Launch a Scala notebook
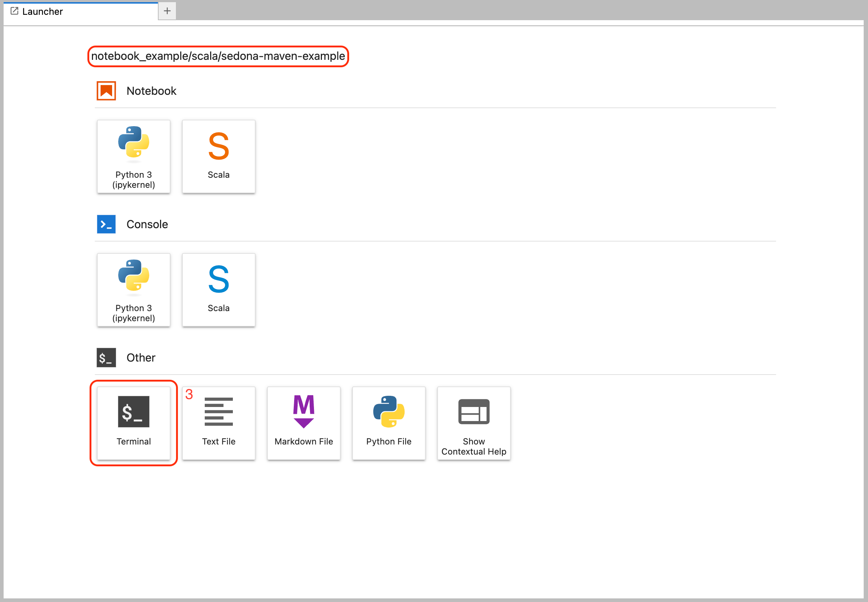868x602 pixels. coord(218,156)
